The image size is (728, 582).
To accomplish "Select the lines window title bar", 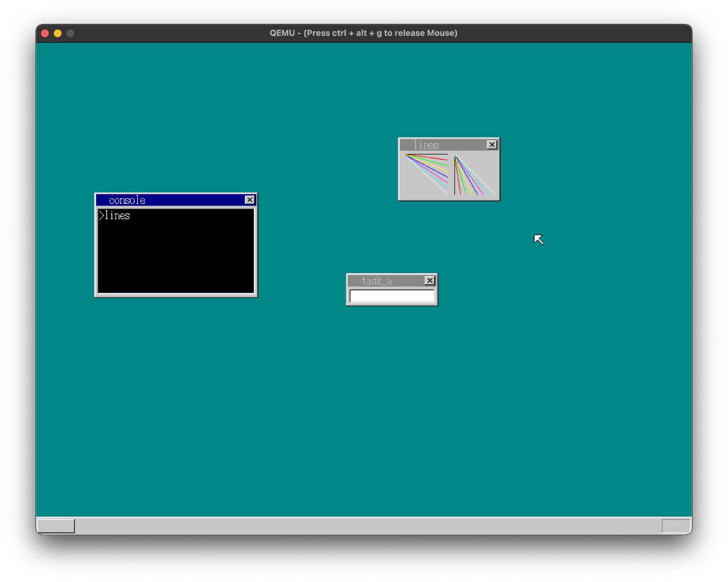I will (x=449, y=145).
